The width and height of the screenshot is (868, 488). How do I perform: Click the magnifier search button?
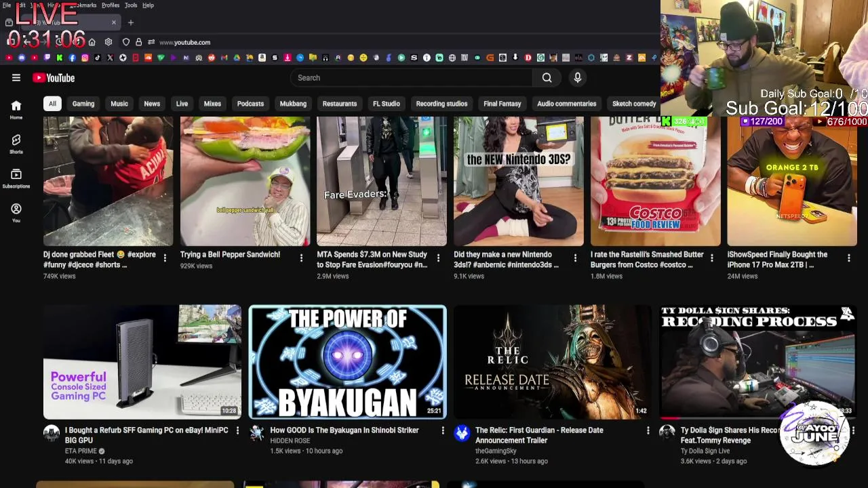click(x=547, y=77)
